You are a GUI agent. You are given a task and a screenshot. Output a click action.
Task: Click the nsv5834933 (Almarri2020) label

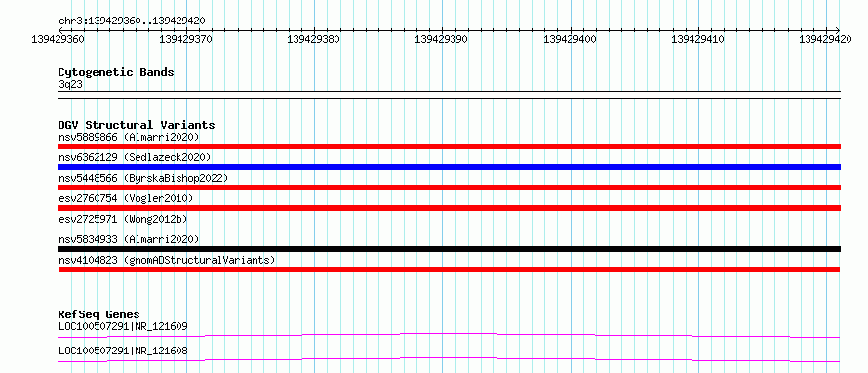(129, 239)
